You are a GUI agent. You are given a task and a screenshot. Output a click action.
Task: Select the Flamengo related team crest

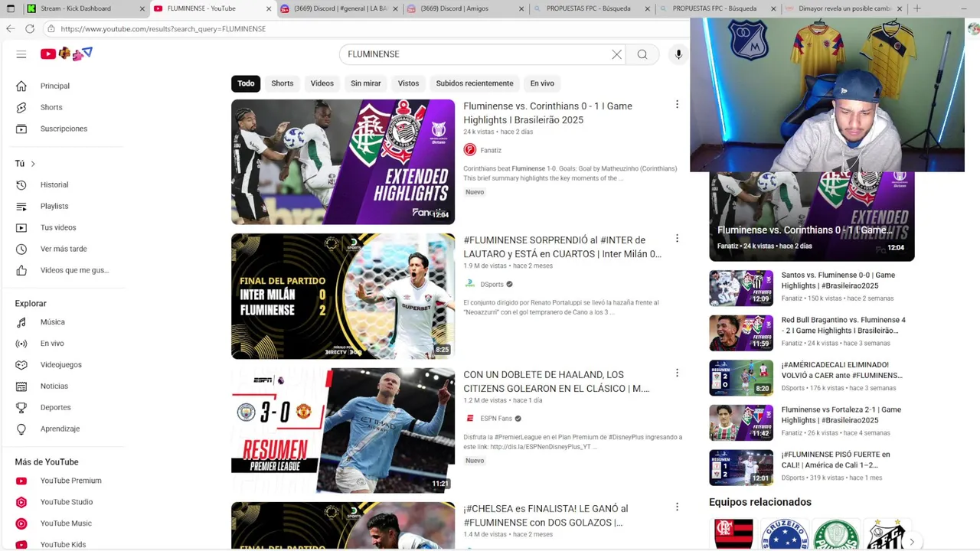(x=733, y=534)
